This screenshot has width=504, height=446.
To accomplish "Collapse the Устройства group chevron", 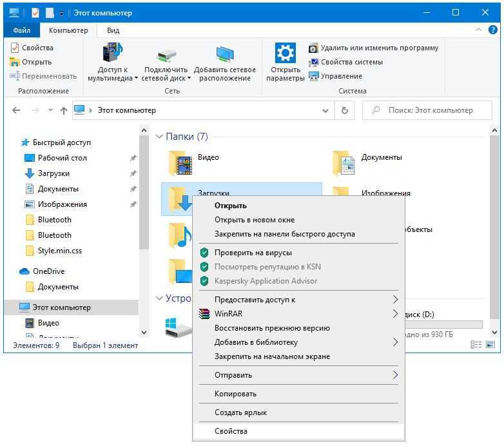I will [159, 298].
